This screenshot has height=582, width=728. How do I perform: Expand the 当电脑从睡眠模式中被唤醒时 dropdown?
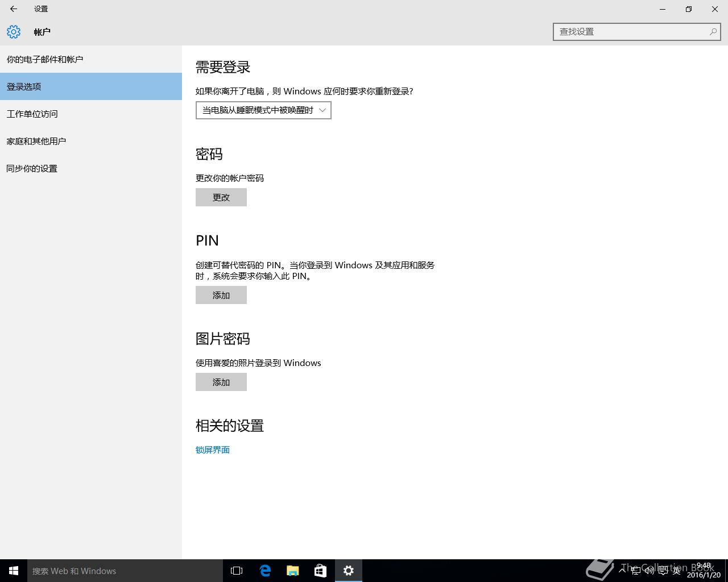point(263,110)
